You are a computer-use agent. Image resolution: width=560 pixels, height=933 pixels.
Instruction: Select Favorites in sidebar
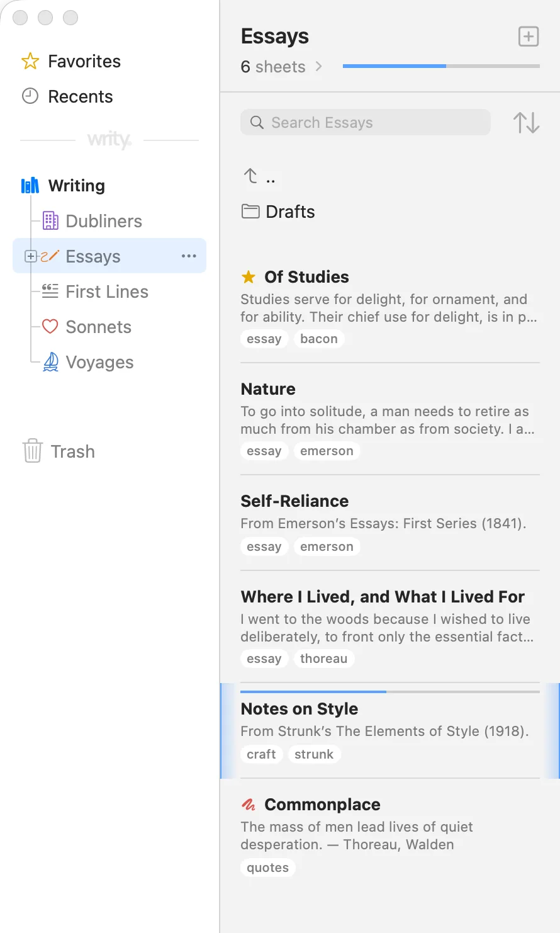coord(84,61)
